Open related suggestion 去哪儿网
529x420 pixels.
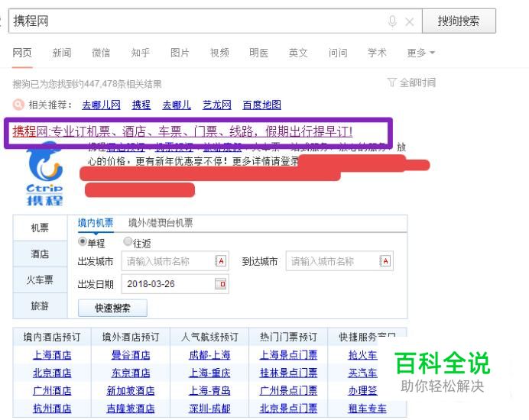point(101,105)
